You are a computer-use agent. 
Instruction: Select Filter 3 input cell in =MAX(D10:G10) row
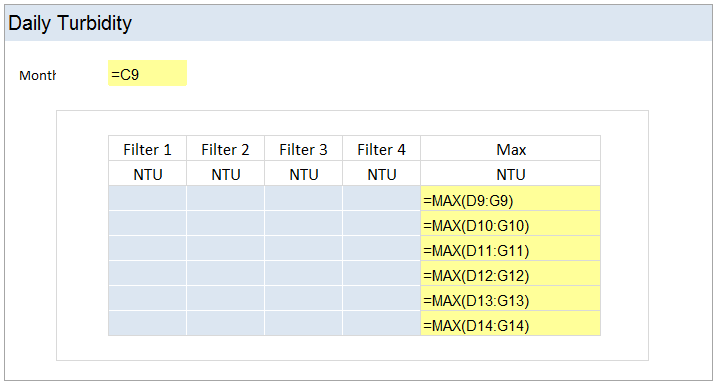click(x=304, y=223)
